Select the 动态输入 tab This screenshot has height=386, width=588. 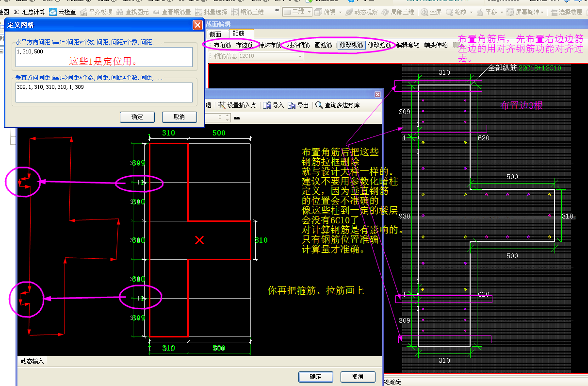[x=32, y=361]
